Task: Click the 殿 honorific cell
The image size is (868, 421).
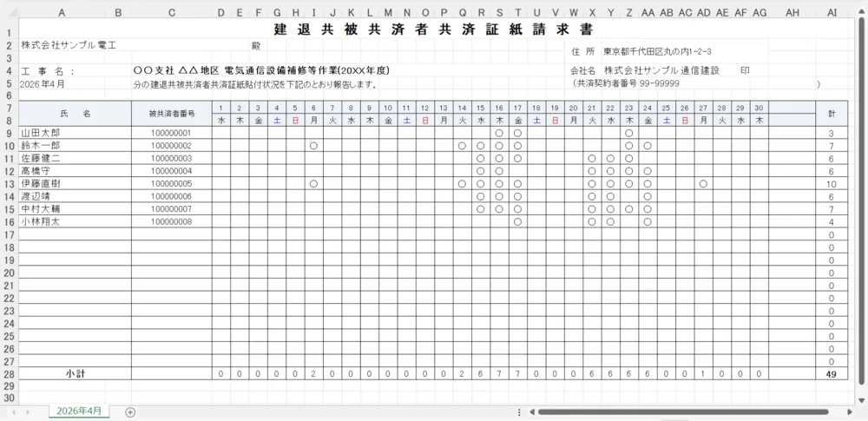Action: click(256, 45)
